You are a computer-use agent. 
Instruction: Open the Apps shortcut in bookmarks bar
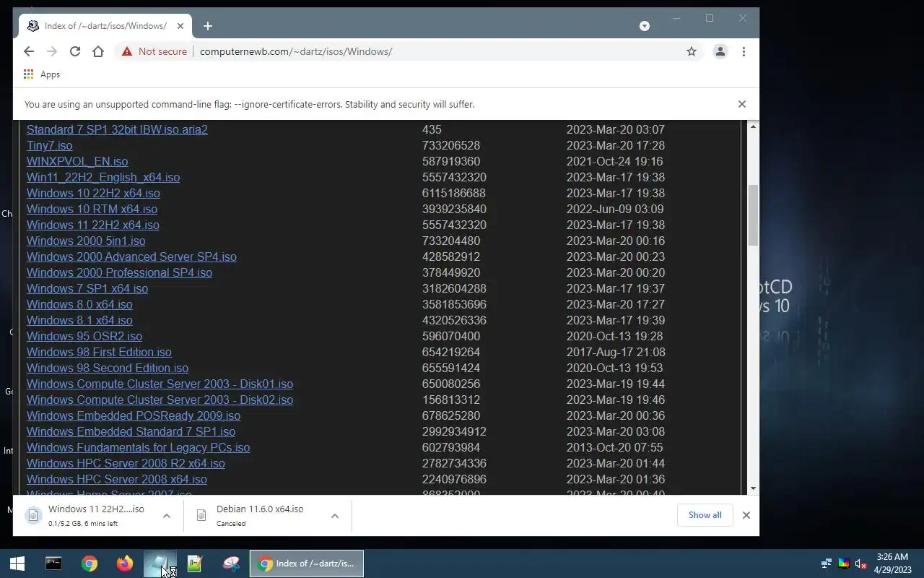pyautogui.click(x=42, y=74)
